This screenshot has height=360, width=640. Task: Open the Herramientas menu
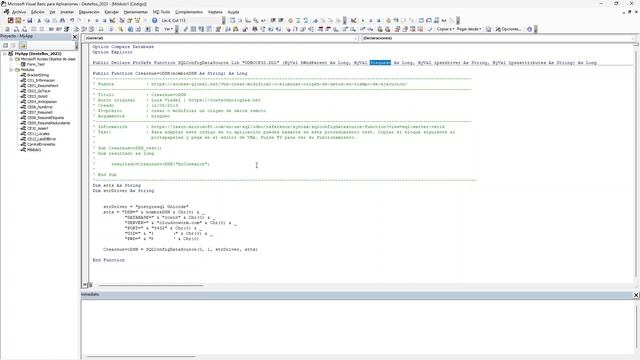pyautogui.click(x=136, y=12)
